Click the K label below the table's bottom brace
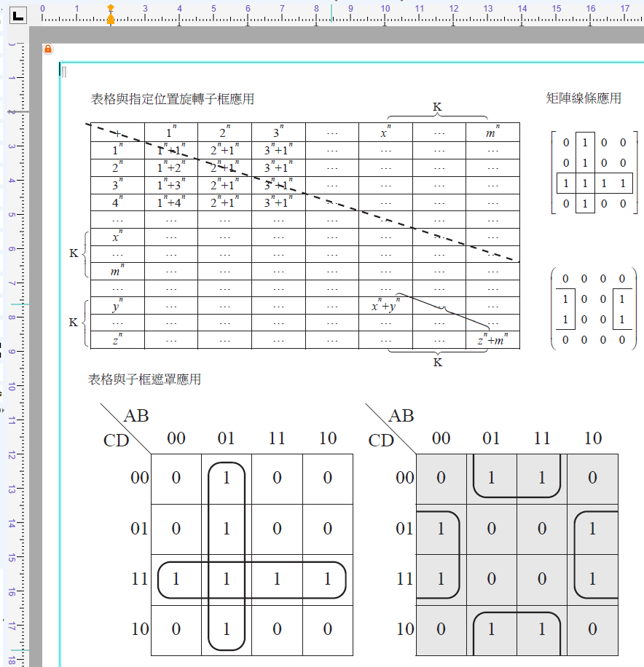Screen dimensions: 644x667 [x=438, y=363]
